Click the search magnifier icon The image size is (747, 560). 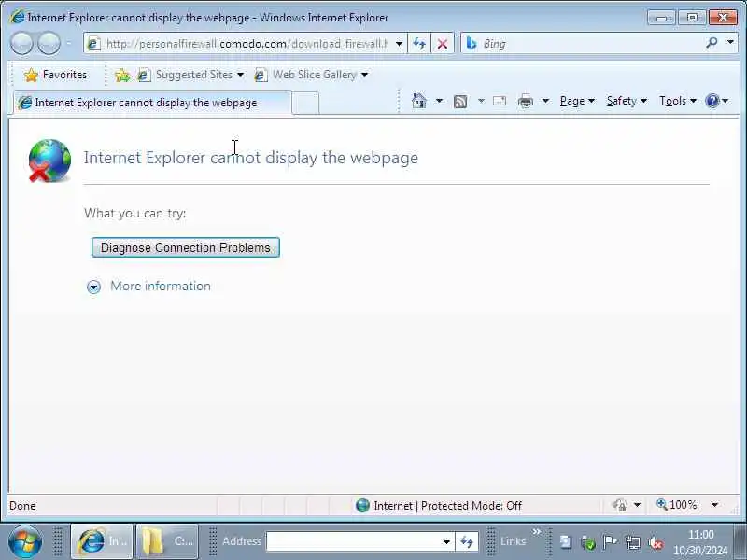(712, 43)
